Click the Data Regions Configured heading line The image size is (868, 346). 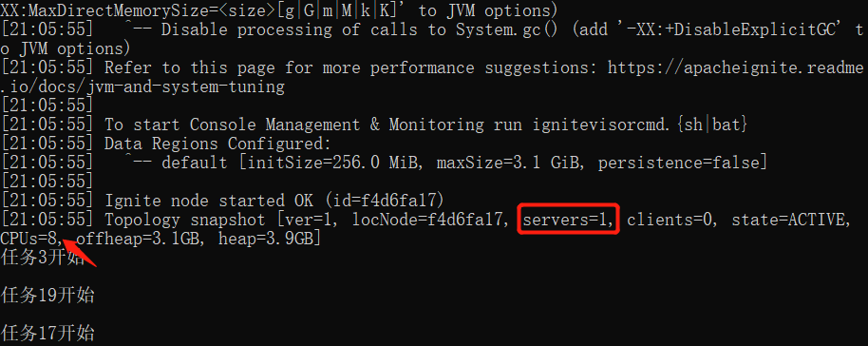coord(217,144)
